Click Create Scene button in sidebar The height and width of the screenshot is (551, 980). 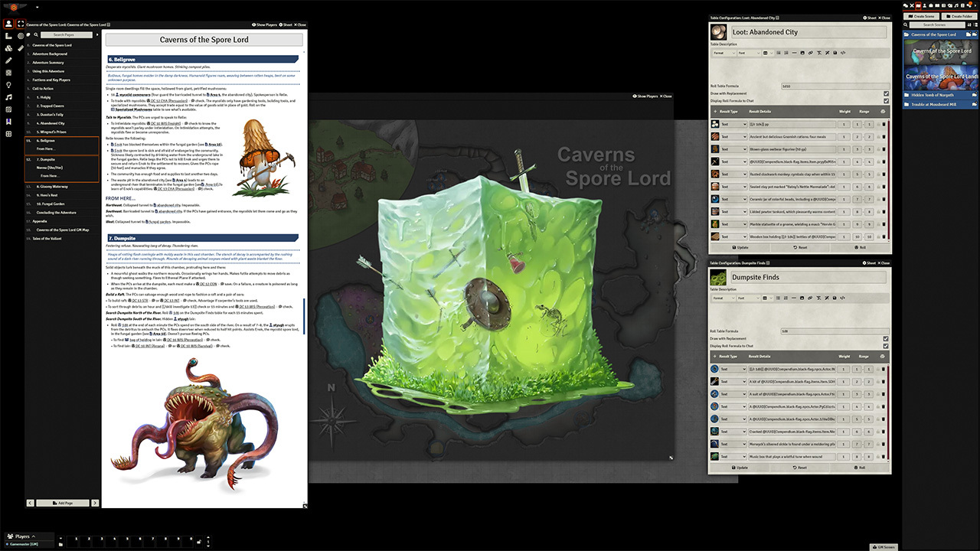pos(921,16)
